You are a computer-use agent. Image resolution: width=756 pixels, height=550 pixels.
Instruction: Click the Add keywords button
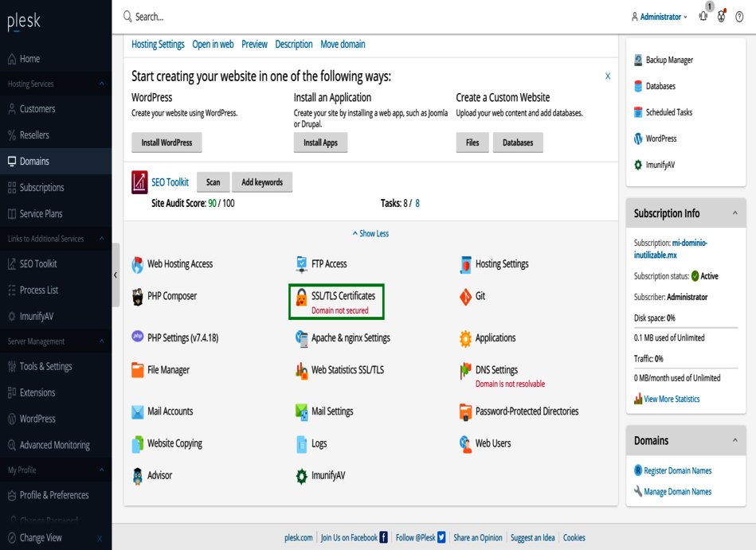point(262,182)
